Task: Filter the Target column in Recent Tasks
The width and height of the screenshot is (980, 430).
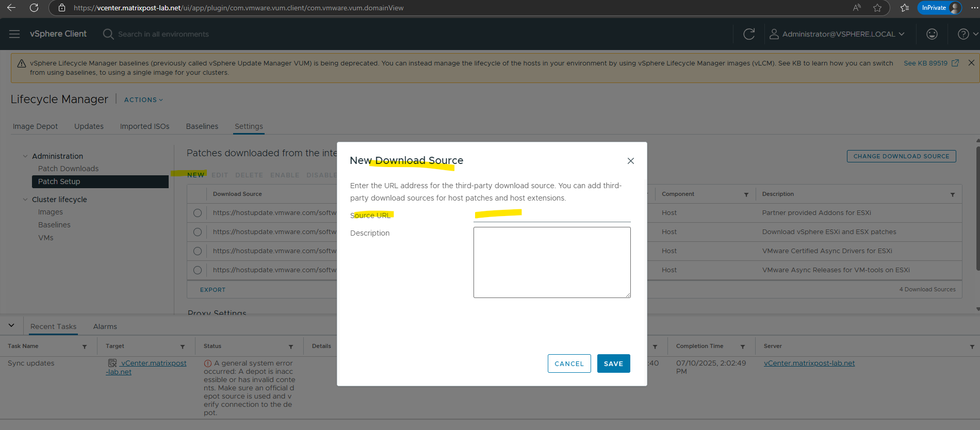Action: 183,346
